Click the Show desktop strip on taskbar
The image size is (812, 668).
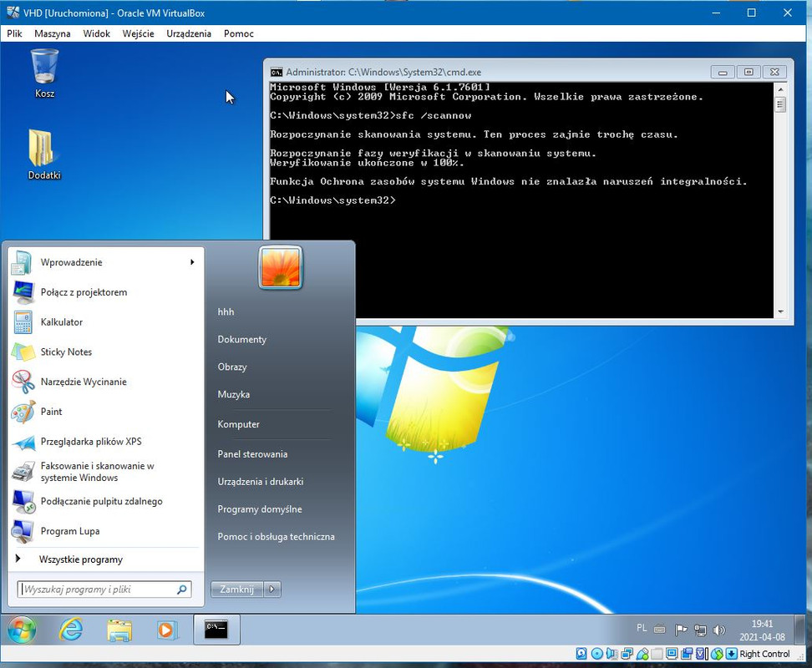coord(800,630)
